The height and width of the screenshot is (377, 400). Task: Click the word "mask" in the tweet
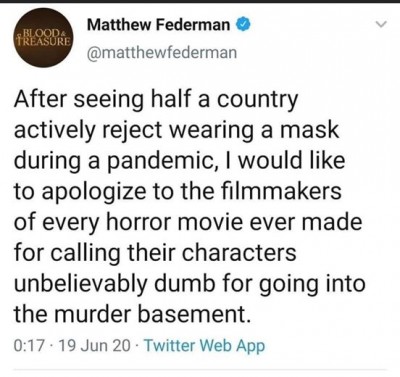[309, 130]
